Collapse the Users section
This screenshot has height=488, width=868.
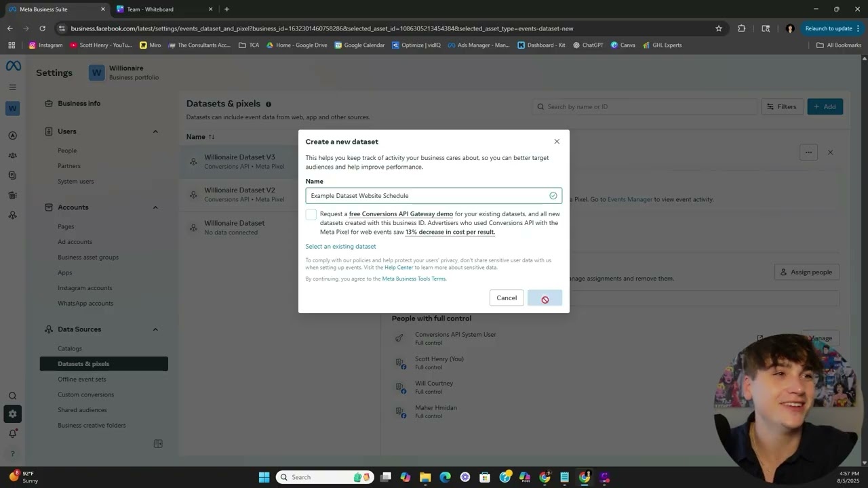(x=155, y=131)
